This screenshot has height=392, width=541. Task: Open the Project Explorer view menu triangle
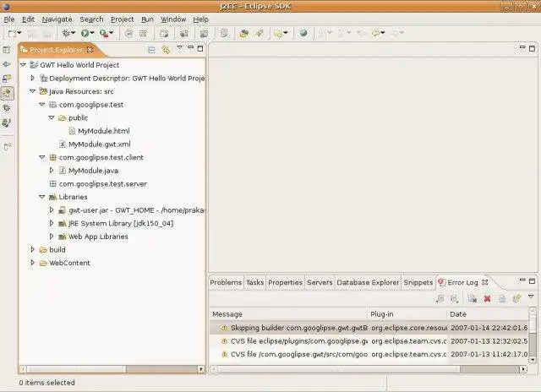click(179, 47)
